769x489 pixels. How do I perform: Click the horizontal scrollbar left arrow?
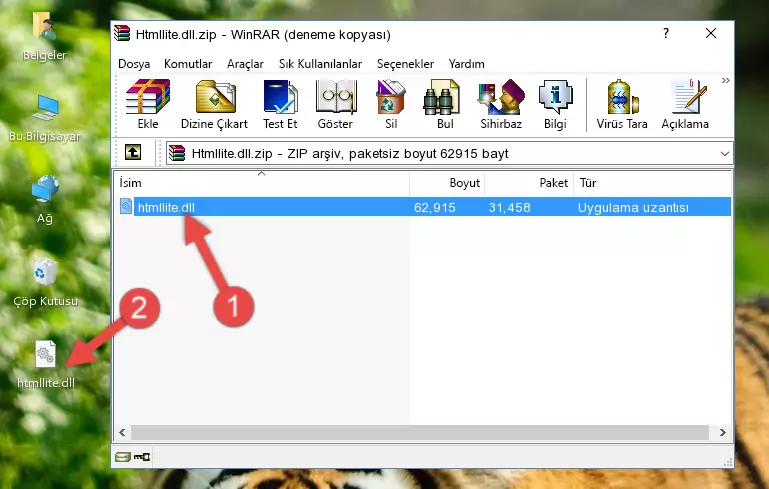(123, 433)
